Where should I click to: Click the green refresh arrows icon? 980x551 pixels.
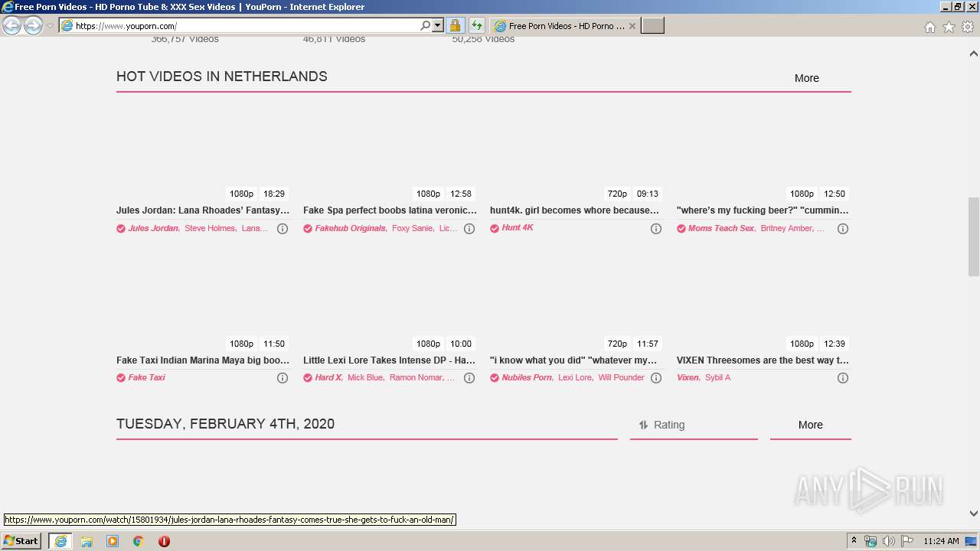point(476,26)
